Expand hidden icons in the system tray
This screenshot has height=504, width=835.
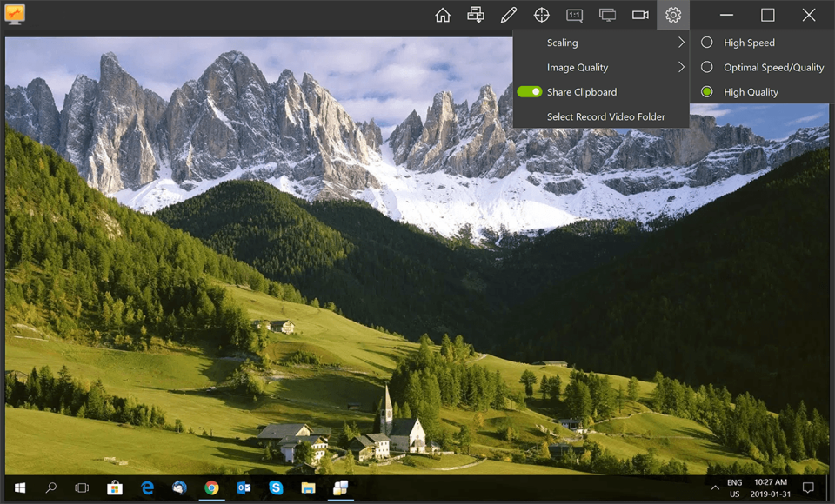pyautogui.click(x=715, y=487)
